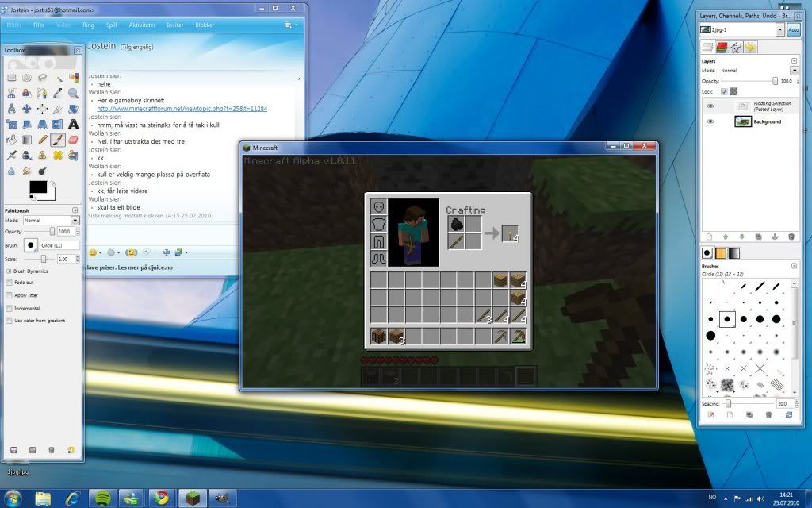Enable the Fade out checkbox
Image resolution: width=812 pixels, height=508 pixels.
9,283
